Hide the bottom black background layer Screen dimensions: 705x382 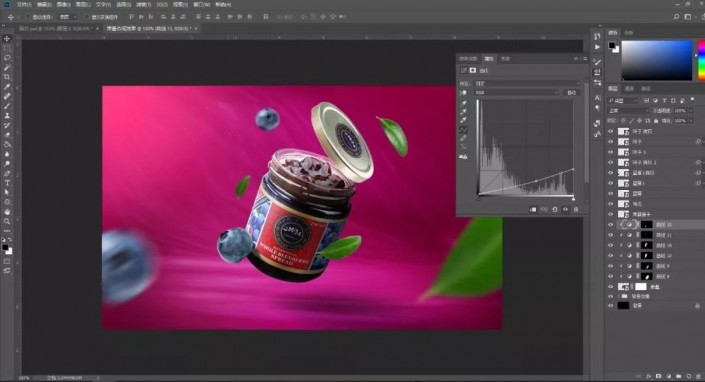[x=610, y=306]
